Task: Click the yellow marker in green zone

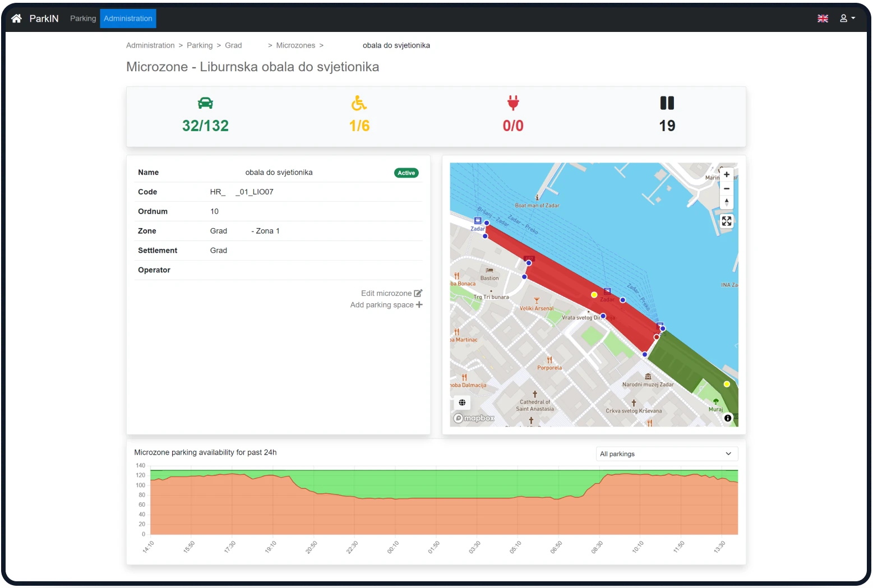Action: click(727, 384)
